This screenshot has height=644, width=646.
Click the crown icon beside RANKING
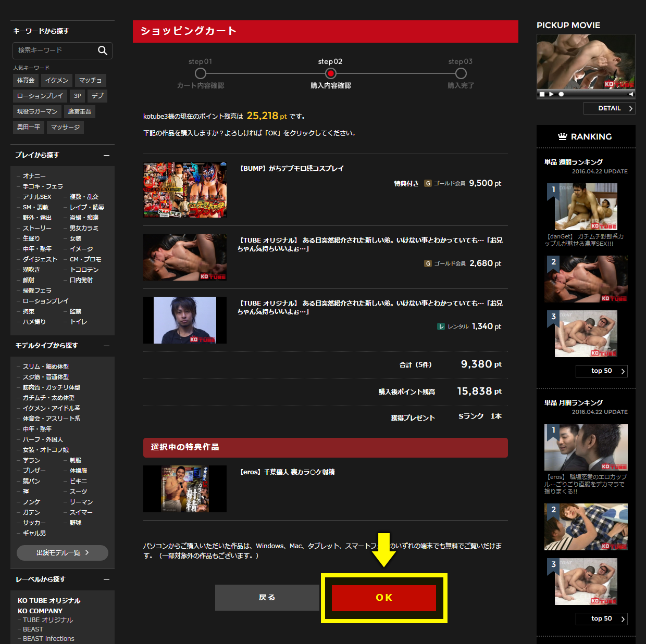tap(562, 136)
